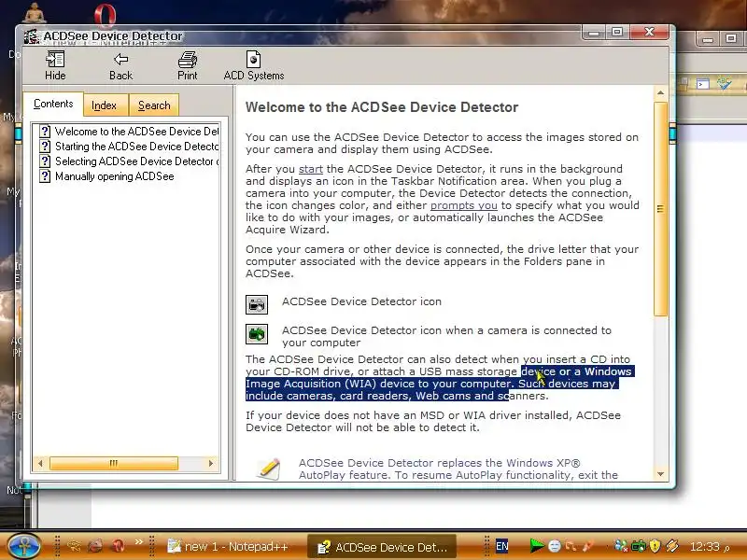The height and width of the screenshot is (560, 747).
Task: Click the yellow shield security tray icon
Action: tap(655, 546)
